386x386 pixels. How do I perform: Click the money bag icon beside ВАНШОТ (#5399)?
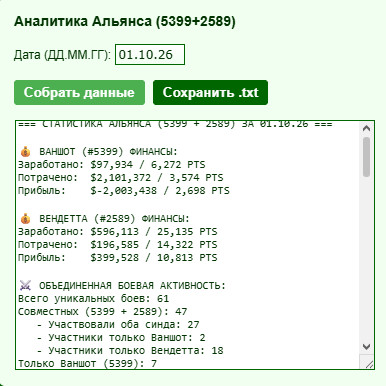(x=25, y=152)
